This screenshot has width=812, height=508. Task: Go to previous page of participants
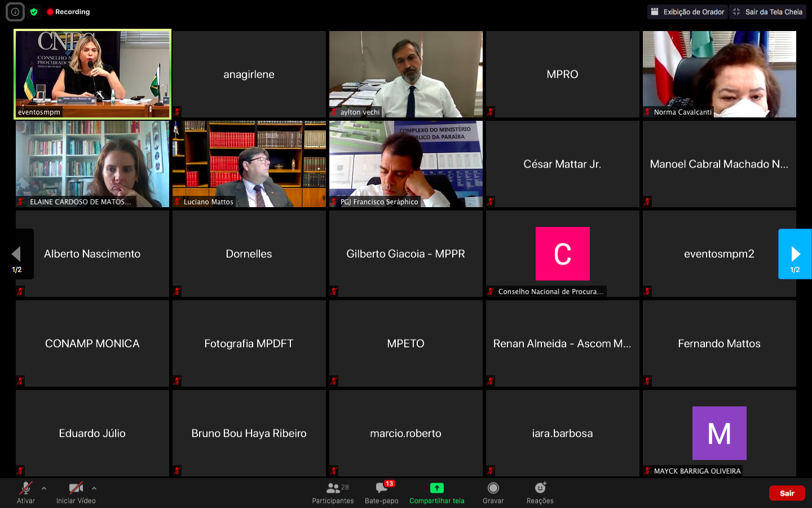coord(17,254)
